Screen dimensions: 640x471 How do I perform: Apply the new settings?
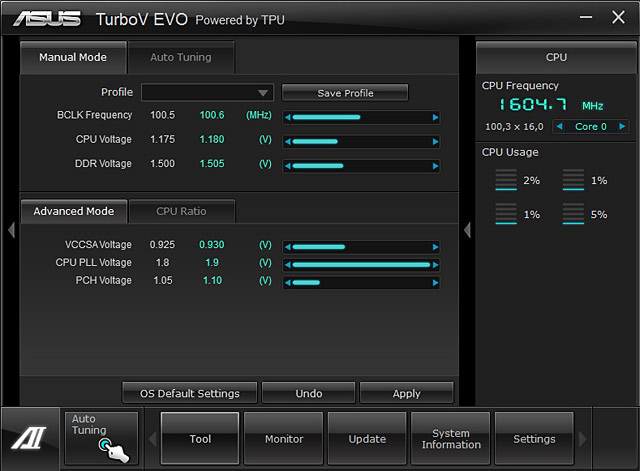tap(407, 393)
